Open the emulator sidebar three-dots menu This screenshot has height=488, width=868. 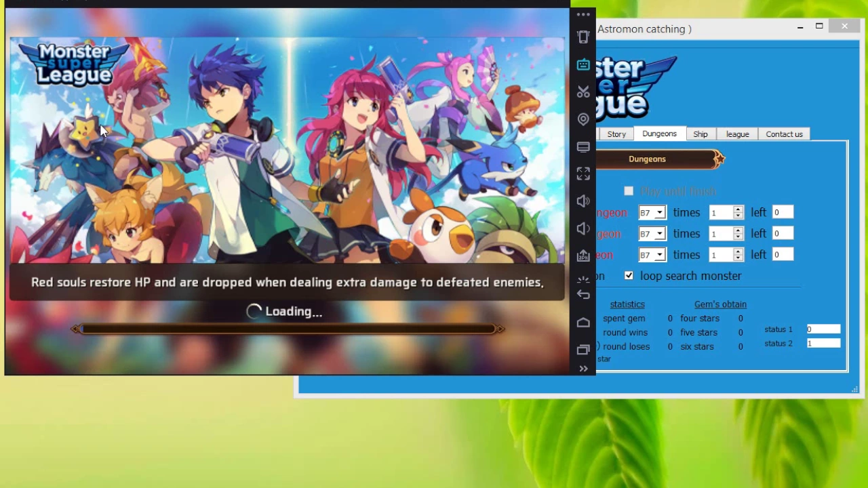583,14
